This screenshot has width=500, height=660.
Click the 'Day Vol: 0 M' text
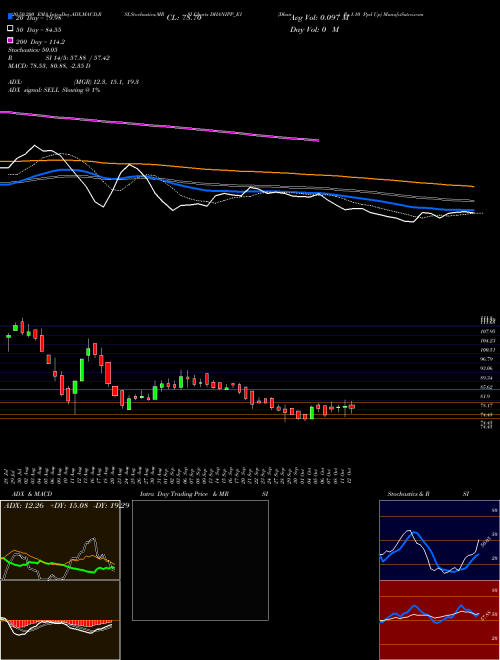coord(314,29)
